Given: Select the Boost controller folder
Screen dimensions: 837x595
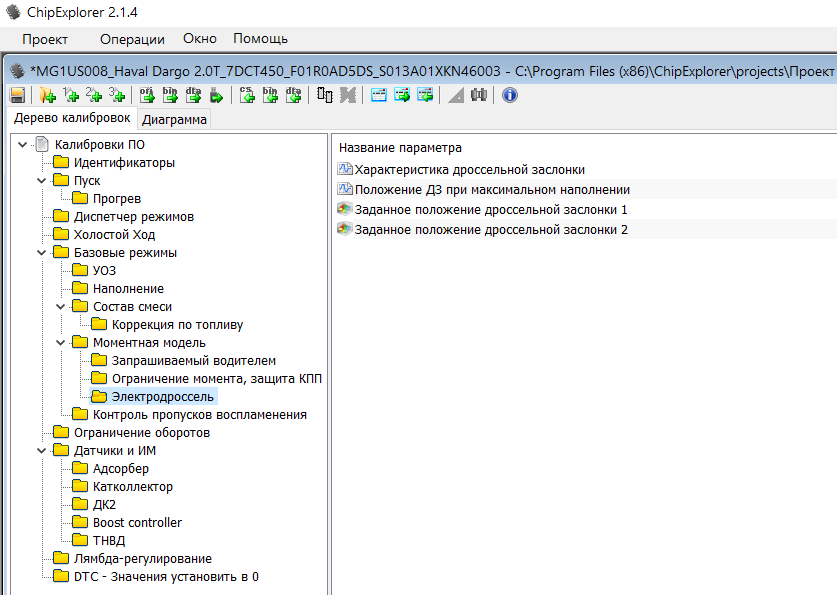Looking at the screenshot, I should (137, 523).
